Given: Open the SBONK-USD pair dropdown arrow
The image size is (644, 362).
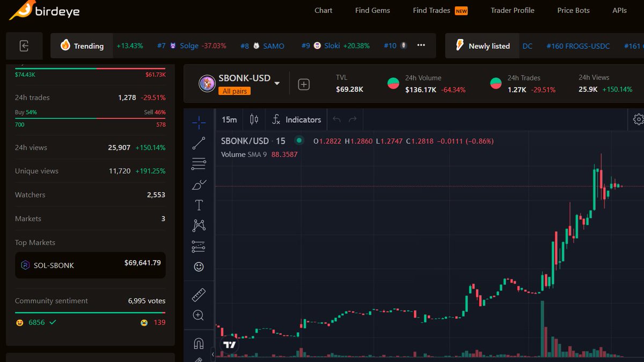Looking at the screenshot, I should (277, 83).
